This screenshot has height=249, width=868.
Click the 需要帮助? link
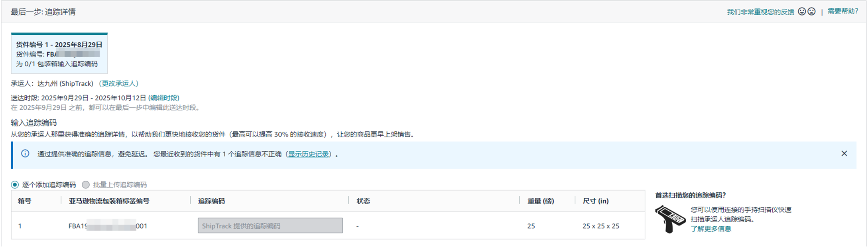(842, 11)
